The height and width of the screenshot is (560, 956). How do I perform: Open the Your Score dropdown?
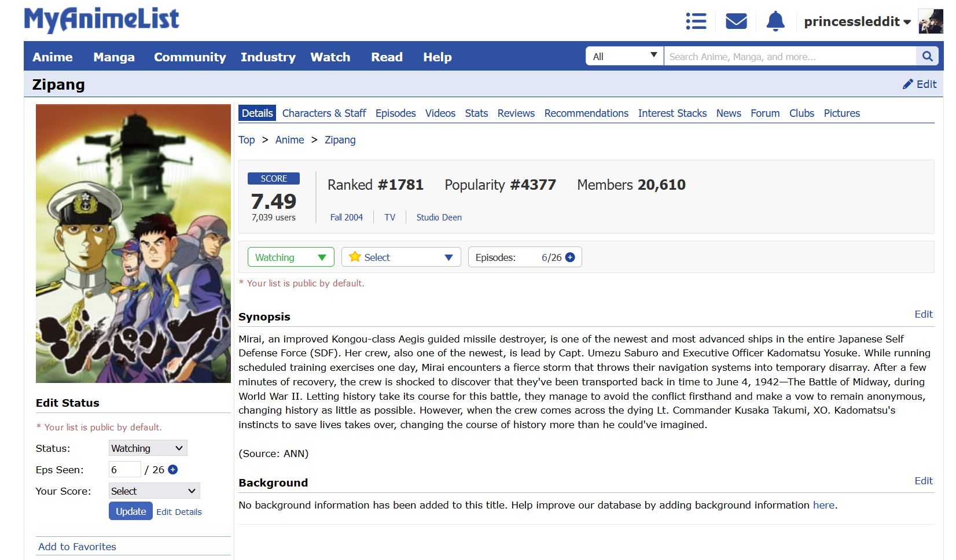(x=154, y=491)
